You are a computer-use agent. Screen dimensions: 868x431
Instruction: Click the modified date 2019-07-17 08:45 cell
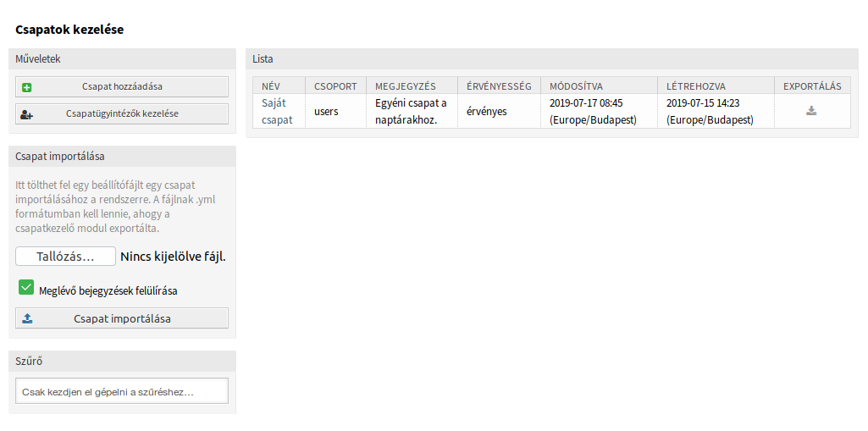(599, 111)
